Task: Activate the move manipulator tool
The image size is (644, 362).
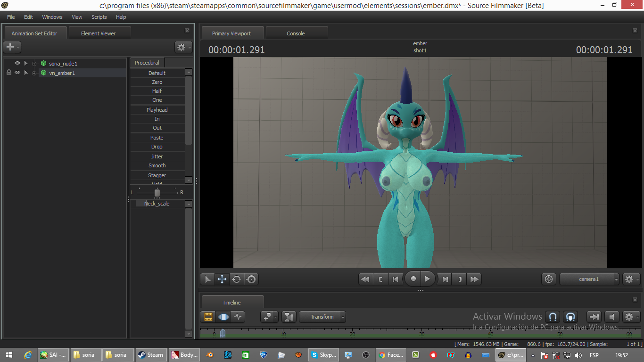Action: pyautogui.click(x=222, y=279)
